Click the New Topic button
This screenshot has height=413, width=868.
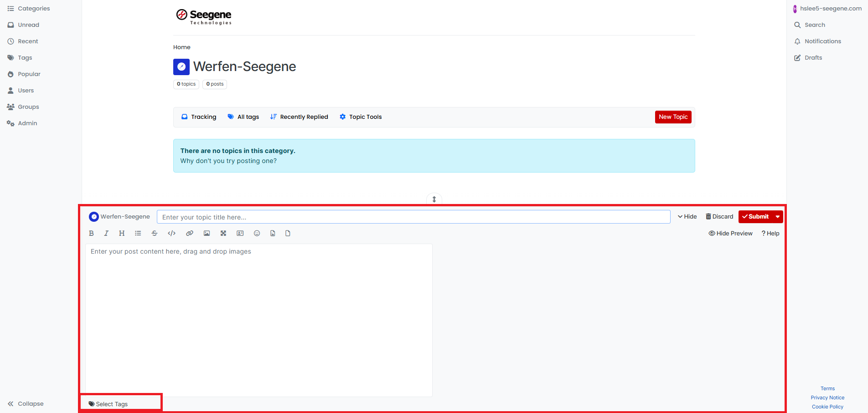click(673, 117)
